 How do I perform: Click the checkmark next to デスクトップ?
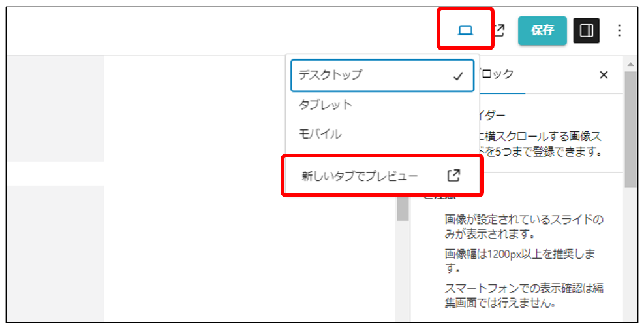click(458, 76)
